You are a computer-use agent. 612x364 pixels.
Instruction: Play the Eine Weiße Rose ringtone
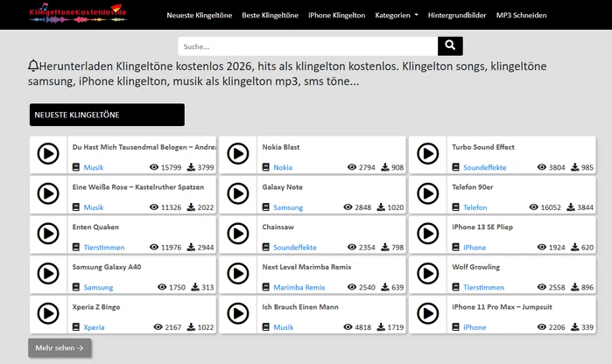click(48, 193)
